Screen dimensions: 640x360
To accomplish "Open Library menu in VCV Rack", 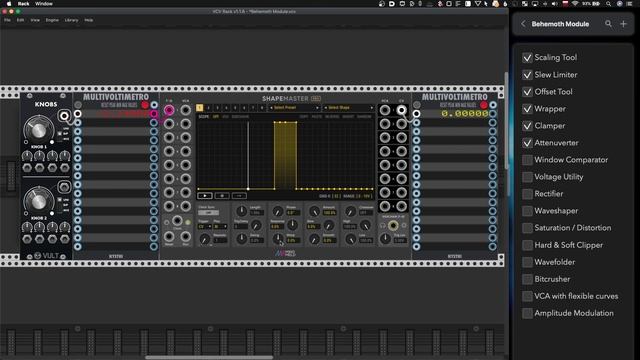I will click(71, 20).
